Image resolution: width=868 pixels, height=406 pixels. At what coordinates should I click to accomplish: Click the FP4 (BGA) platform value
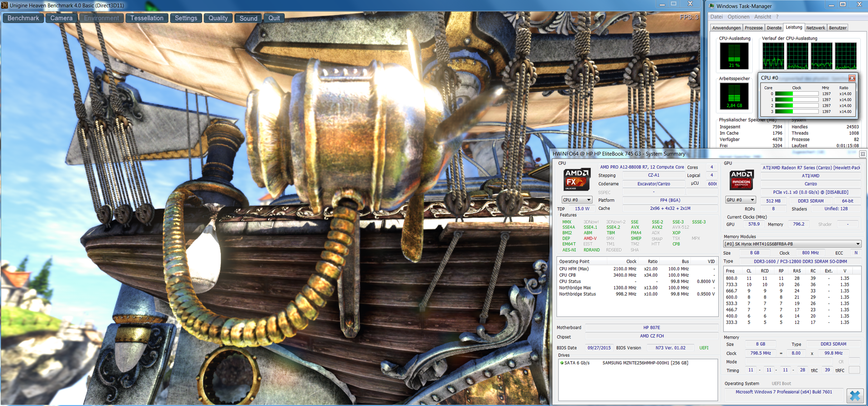[x=670, y=200]
